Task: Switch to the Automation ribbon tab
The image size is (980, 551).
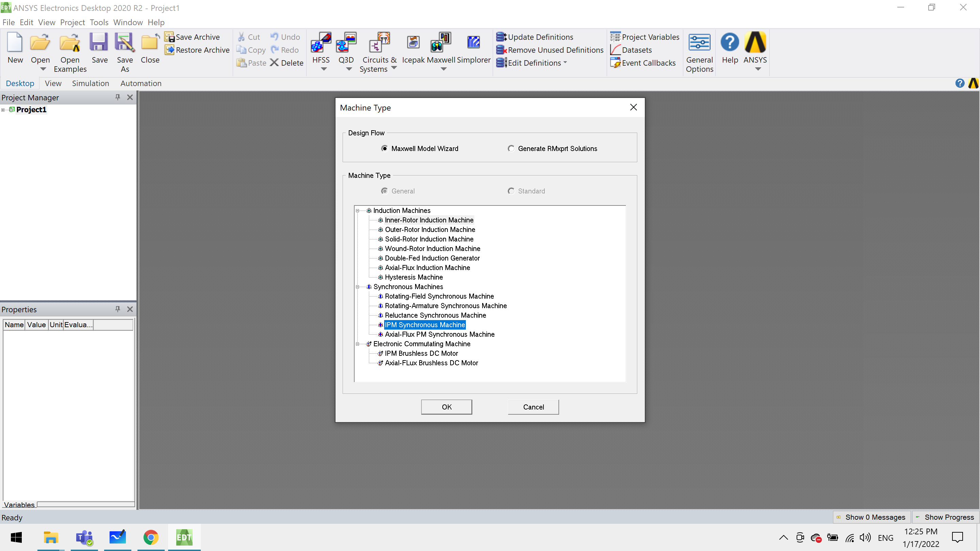Action: [141, 83]
